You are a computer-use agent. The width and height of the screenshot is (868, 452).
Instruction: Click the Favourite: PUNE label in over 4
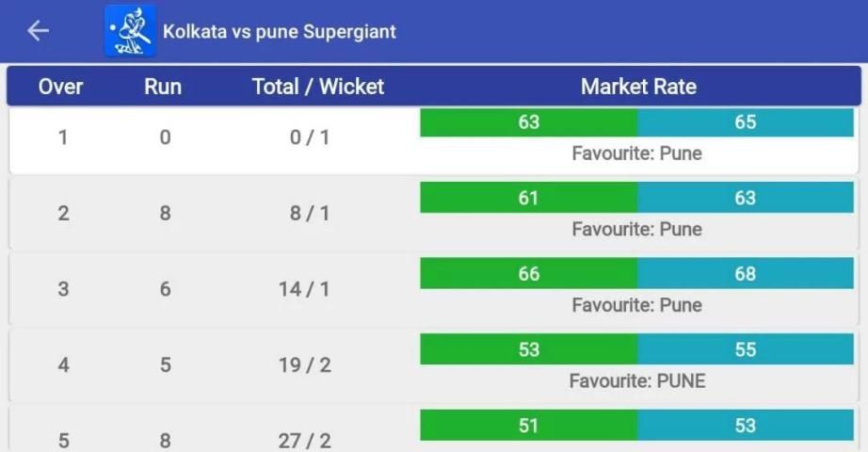(636, 381)
